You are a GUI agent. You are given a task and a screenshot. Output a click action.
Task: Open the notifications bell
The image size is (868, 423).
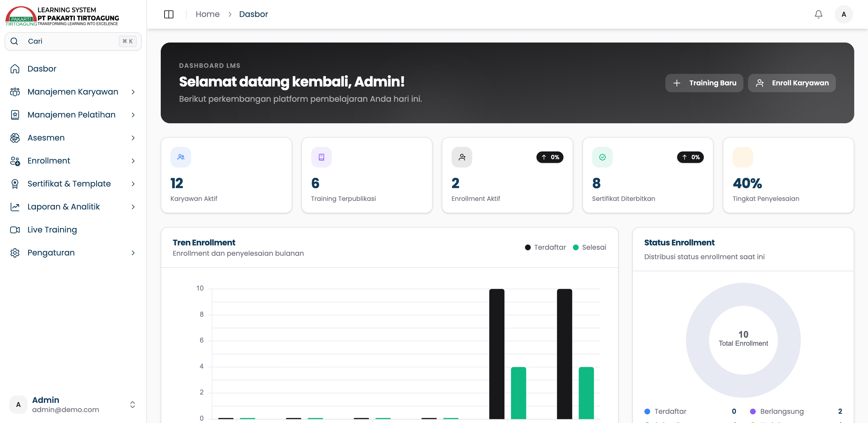coord(818,14)
